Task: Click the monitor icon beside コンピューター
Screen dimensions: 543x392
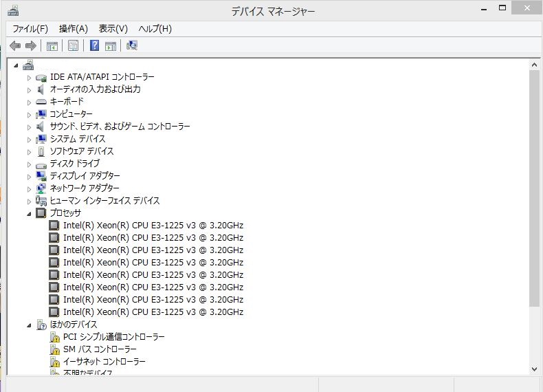Action: [x=41, y=114]
